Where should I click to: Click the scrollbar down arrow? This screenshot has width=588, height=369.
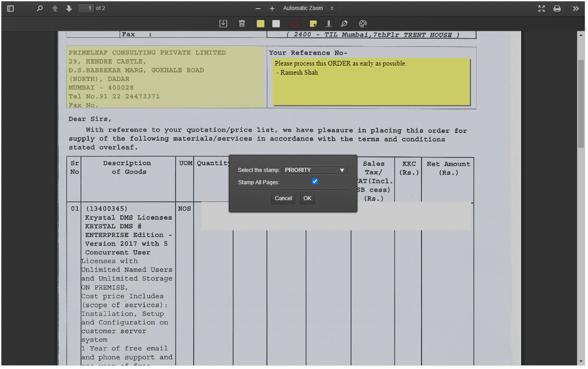(x=581, y=362)
